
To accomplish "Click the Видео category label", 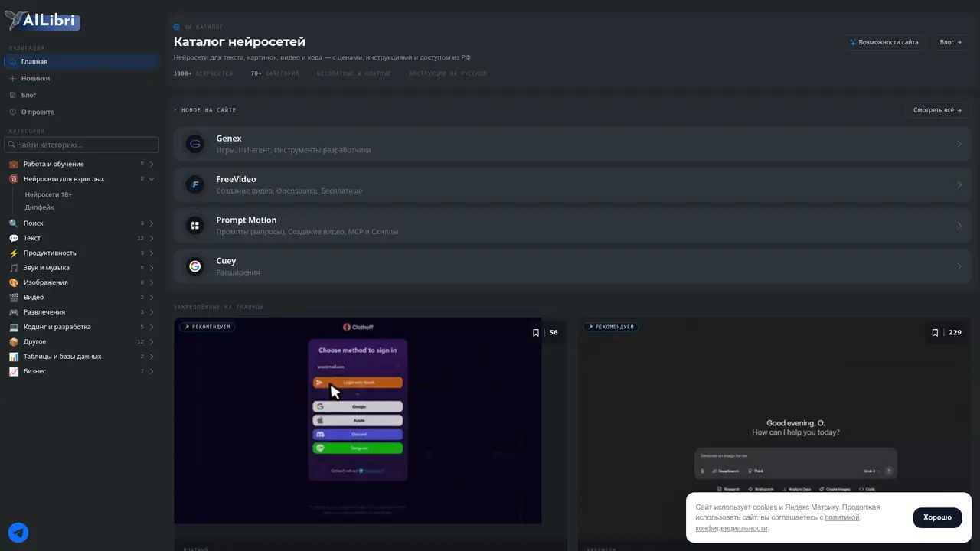I will pos(34,298).
